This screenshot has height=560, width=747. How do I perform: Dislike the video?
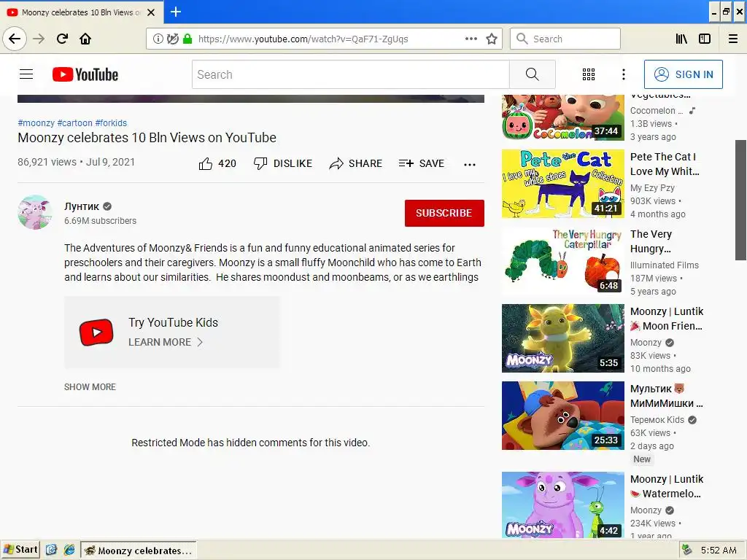(282, 163)
